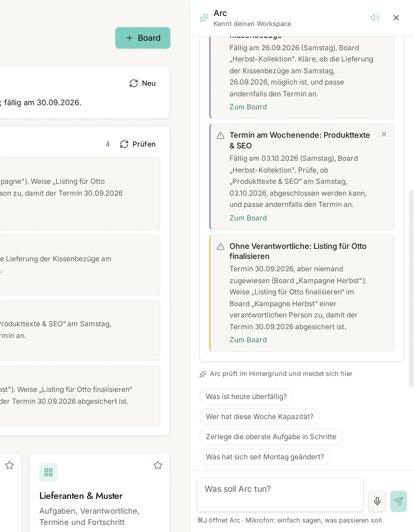Viewport: 414px width, 532px height.
Task: Open Zum Board link under Produkttexte & SEO
Action: [x=248, y=218]
